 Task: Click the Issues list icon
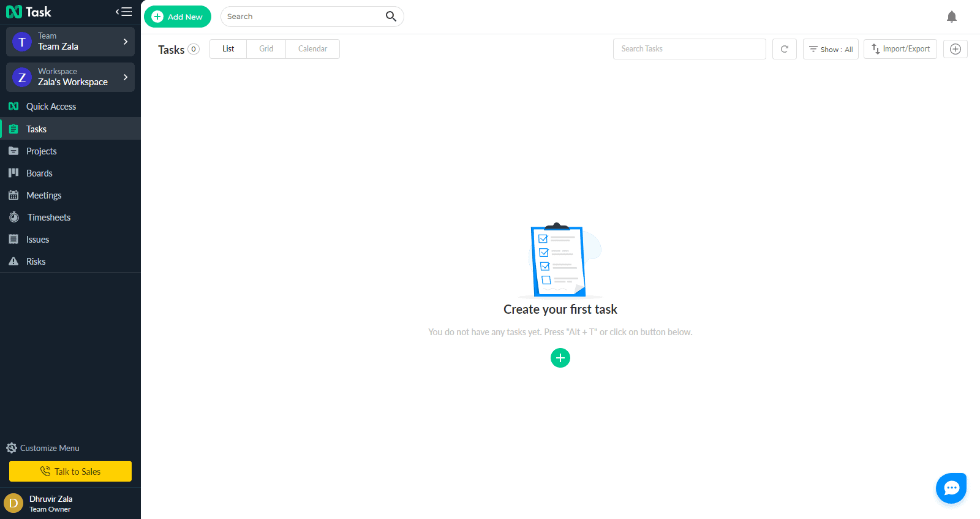tap(13, 239)
